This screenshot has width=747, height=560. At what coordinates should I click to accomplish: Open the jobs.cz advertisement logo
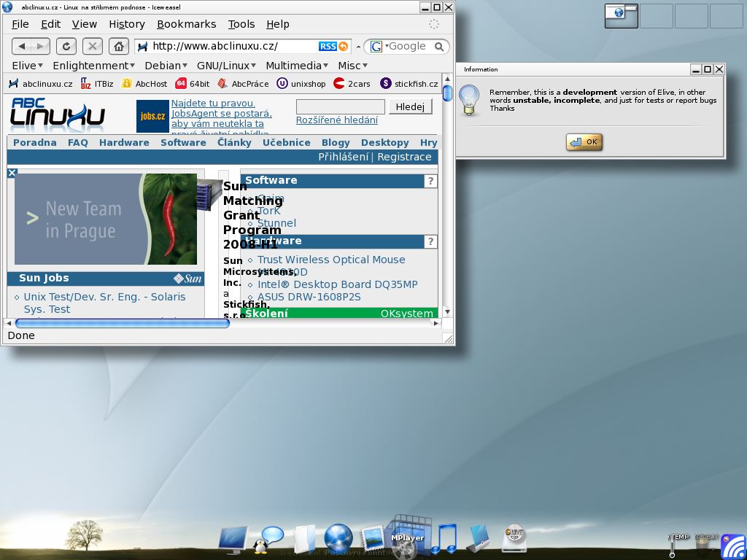coord(152,116)
